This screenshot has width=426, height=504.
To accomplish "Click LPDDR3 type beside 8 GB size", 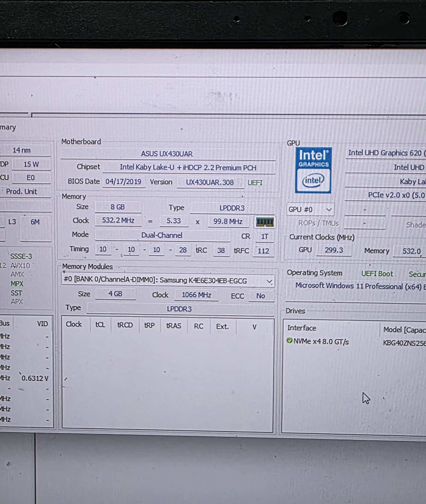I will (232, 208).
